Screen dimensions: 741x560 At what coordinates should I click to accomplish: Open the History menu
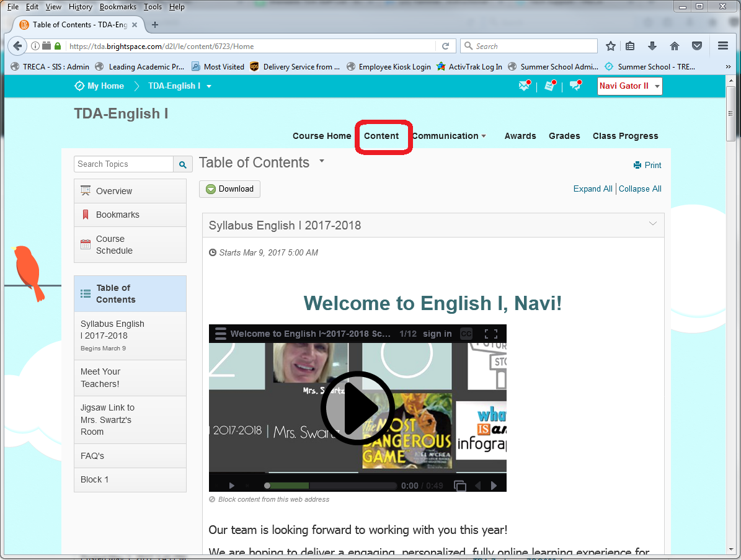81,7
